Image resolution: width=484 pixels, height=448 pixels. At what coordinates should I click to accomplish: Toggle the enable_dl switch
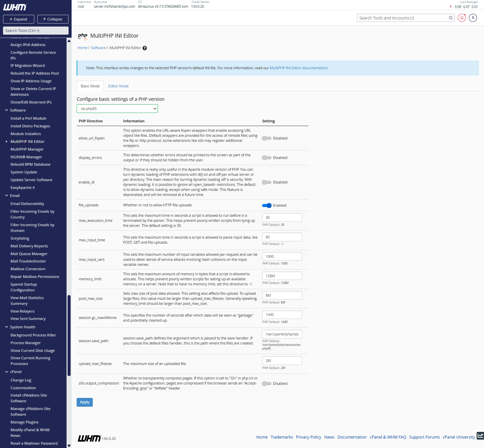pos(267,182)
